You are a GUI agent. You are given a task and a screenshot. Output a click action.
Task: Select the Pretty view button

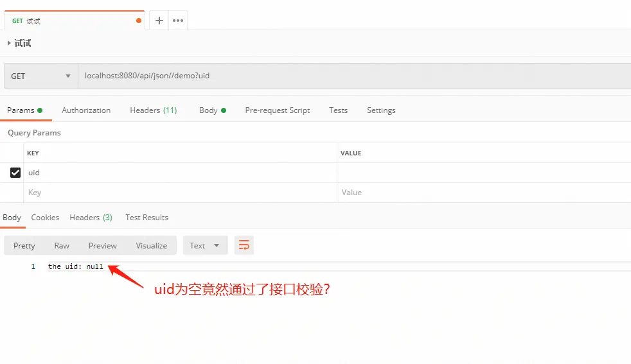click(x=24, y=245)
